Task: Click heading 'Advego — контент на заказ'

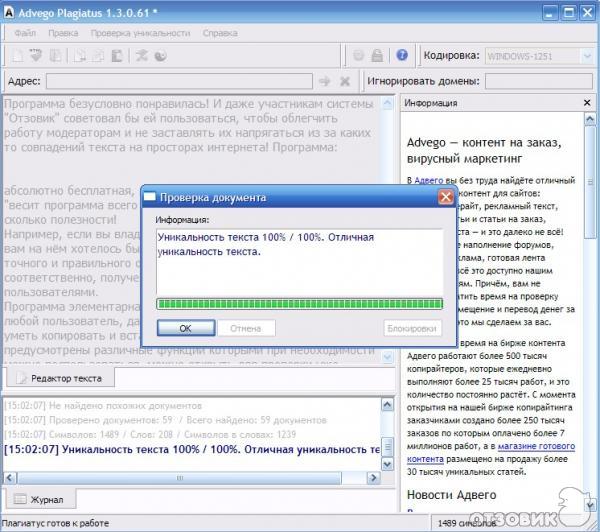Action: 484,150
